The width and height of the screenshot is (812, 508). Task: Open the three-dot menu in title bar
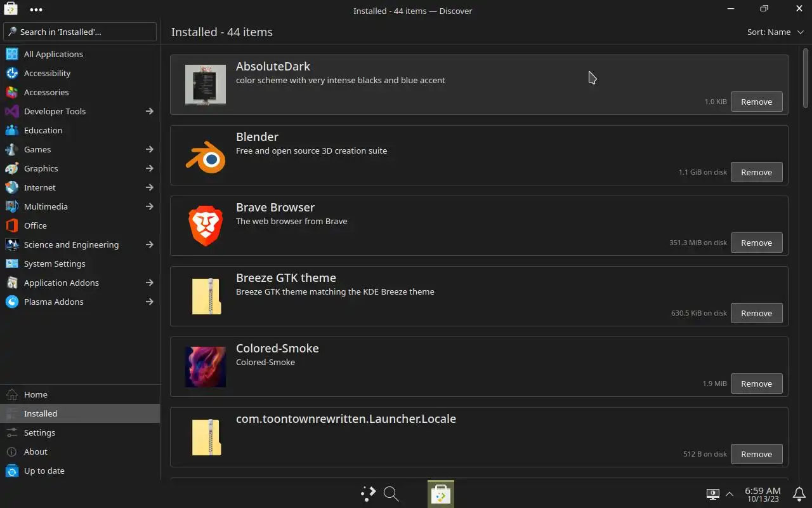(36, 10)
